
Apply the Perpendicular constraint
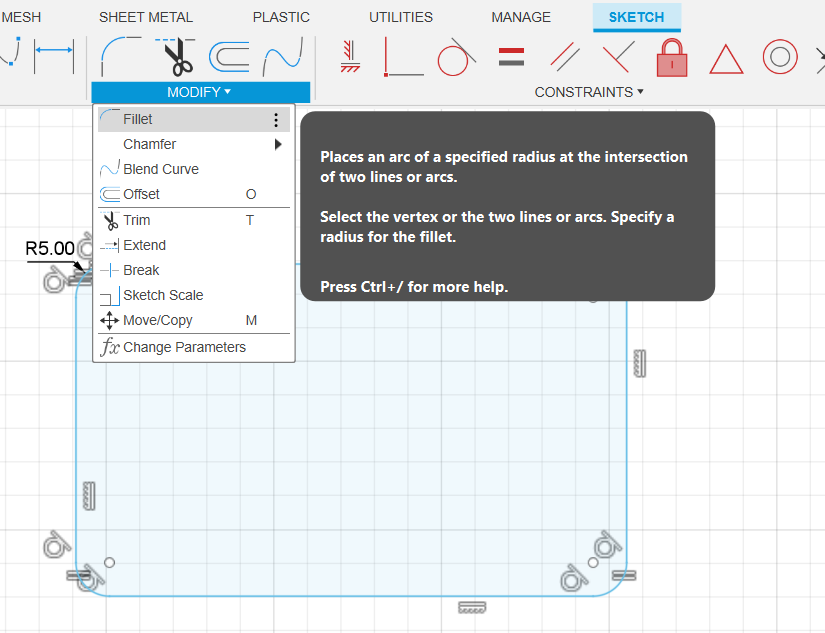(x=618, y=57)
